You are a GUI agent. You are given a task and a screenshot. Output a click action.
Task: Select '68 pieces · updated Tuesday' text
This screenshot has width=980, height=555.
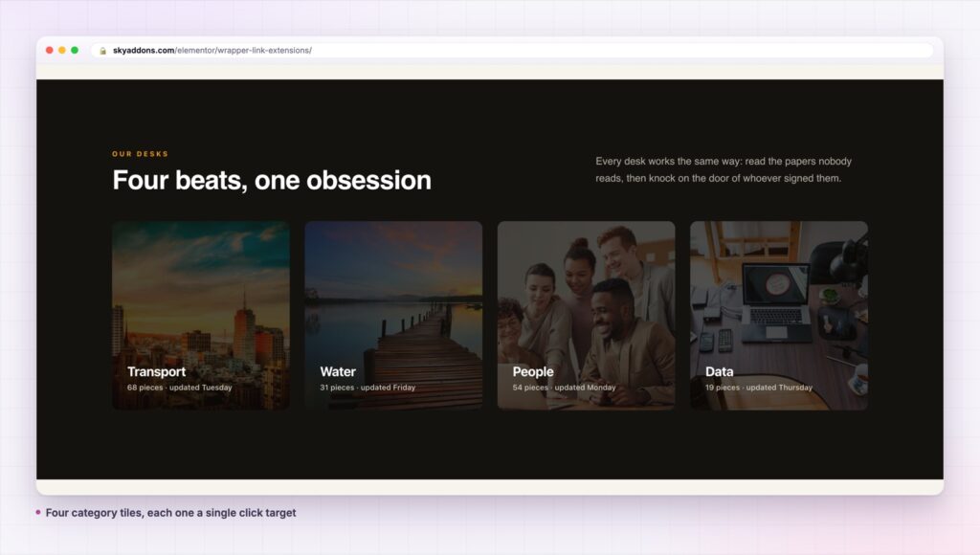tap(179, 388)
